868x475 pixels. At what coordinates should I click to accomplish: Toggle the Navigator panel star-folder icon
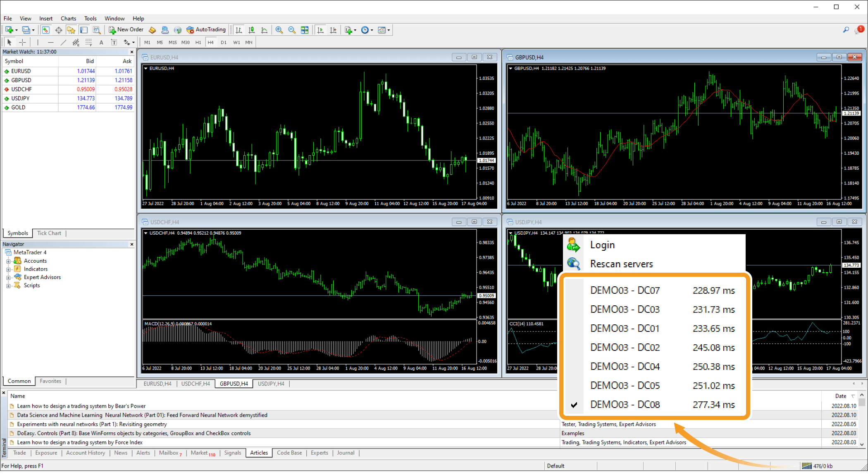tap(71, 30)
